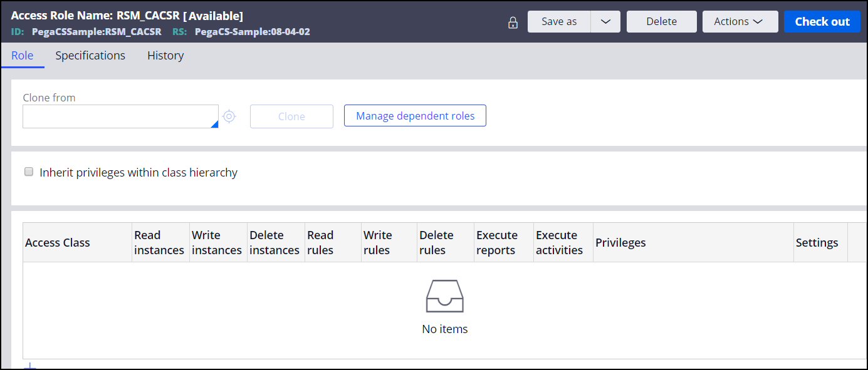Open the Clone from autocomplete triangle

coord(214,124)
